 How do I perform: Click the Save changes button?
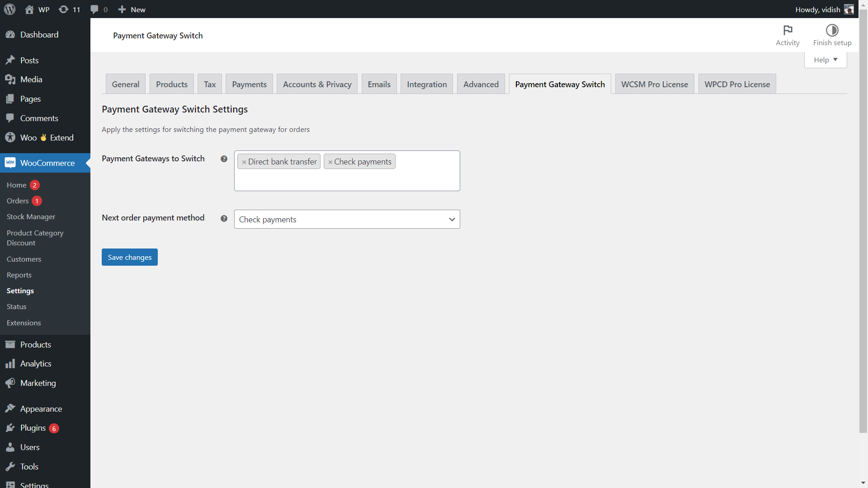(x=129, y=258)
